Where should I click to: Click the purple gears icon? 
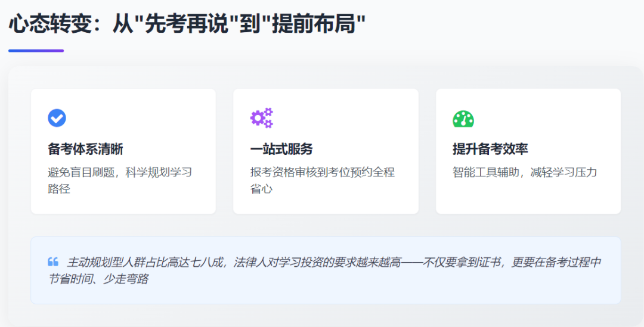[x=261, y=118]
